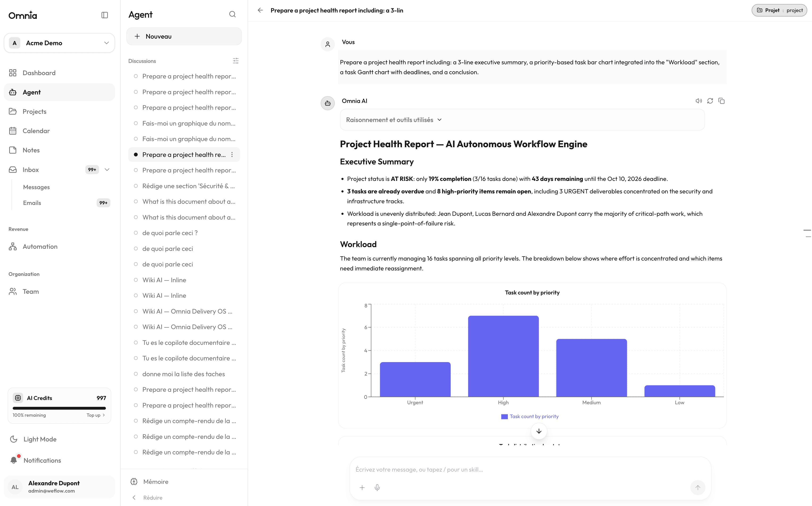Toggle the Task count by priority legend
Screen dimensions: 812x506
(530, 416)
